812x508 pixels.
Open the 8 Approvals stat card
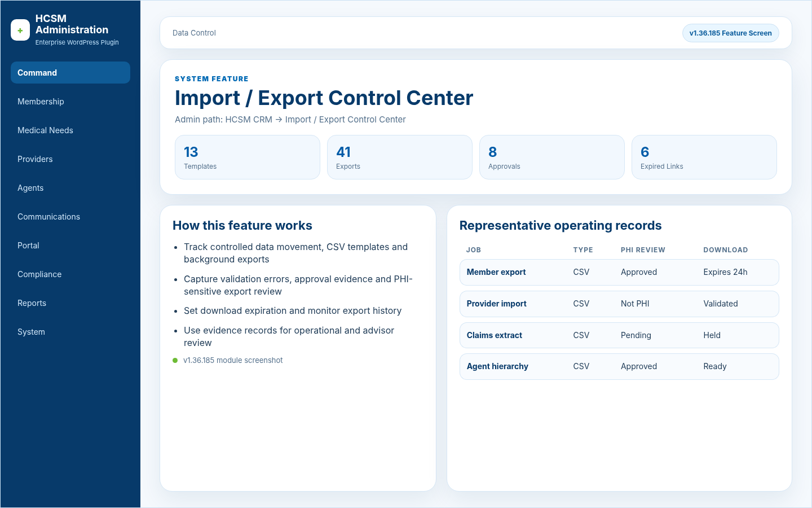(552, 157)
